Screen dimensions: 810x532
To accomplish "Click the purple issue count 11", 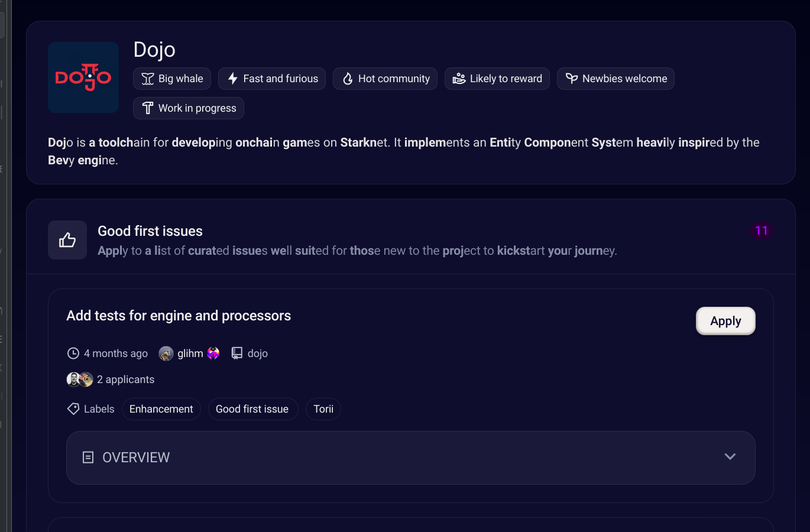I will pyautogui.click(x=761, y=231).
